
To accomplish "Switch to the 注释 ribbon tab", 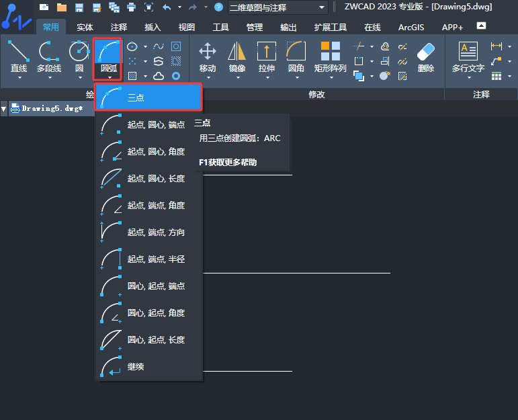I will pyautogui.click(x=119, y=27).
